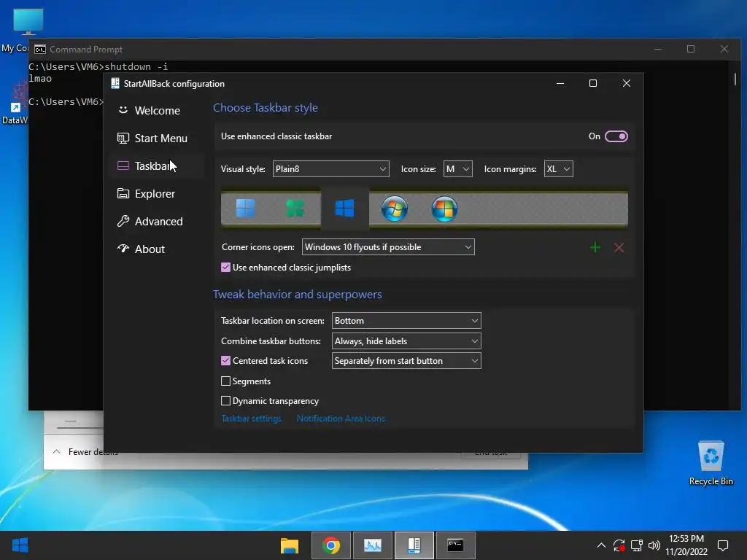
Task: Uncheck Use enhanced classic jumplists
Action: pyautogui.click(x=226, y=267)
